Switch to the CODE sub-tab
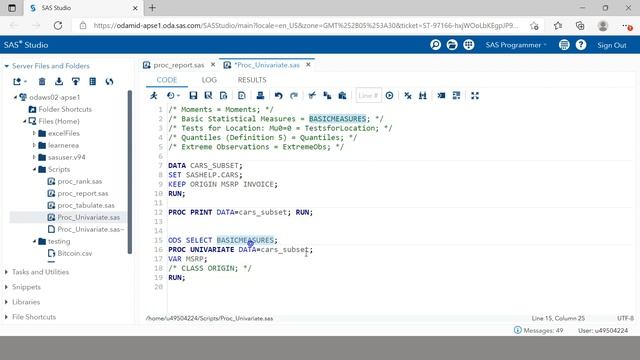This screenshot has width=640, height=360. 167,80
